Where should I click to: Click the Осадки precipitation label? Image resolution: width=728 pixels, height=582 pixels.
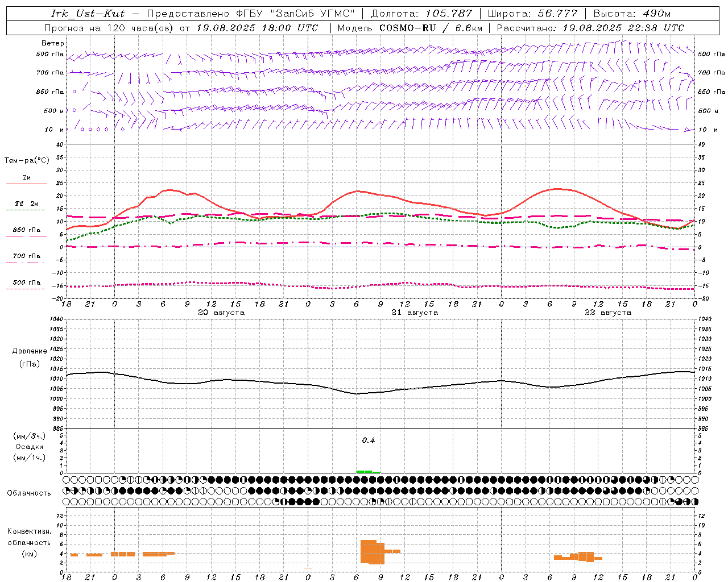pos(30,447)
